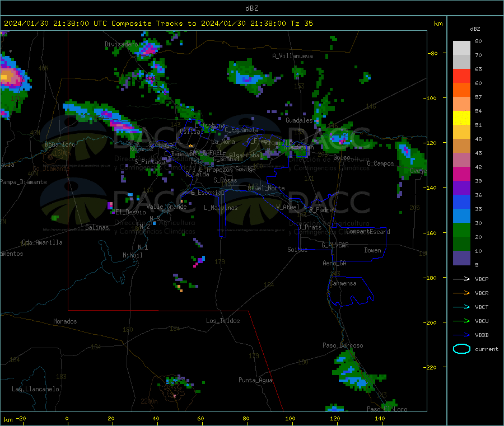504x426 pixels.
Task: Click the Tropezon place label
Action: click(219, 170)
